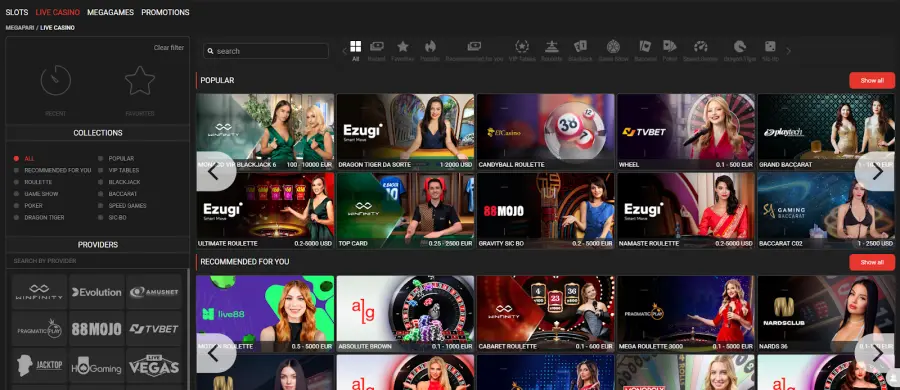900x390 pixels.
Task: Show previous games in Popular carousel
Action: pos(215,171)
